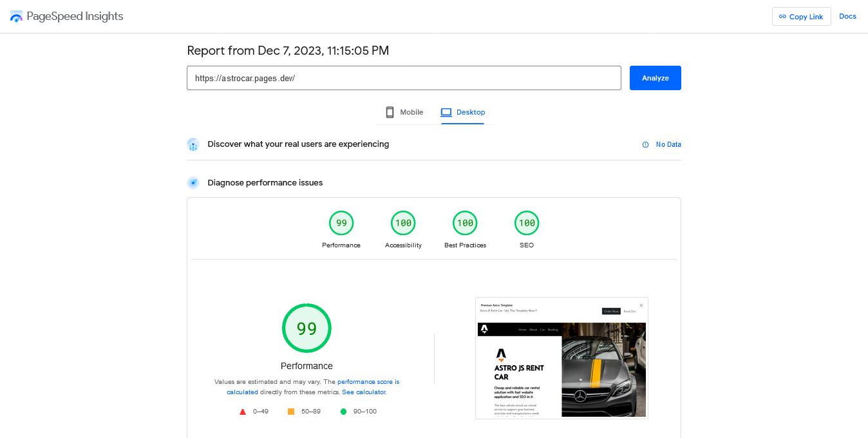Switch to the Mobile tab
Screen dimensions: 868x438
click(404, 112)
